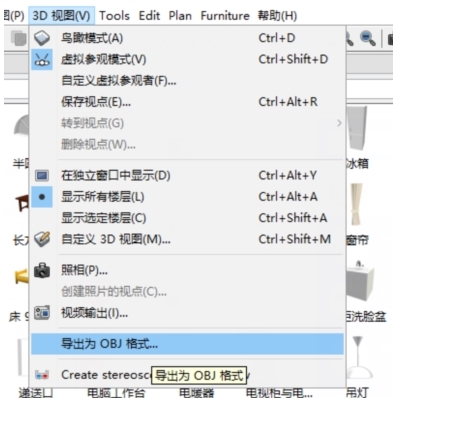Click the 电暖器 furniture label
Screen dimensions: 465x421
pos(196,393)
